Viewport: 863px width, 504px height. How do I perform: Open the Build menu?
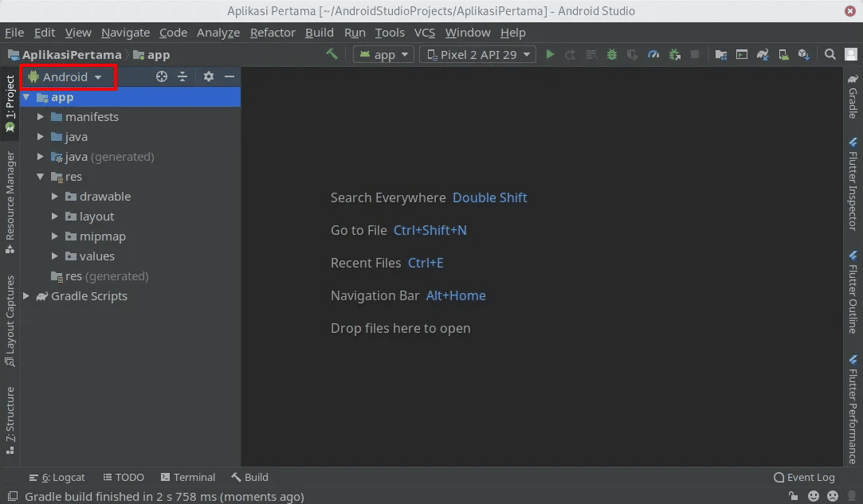(x=320, y=33)
